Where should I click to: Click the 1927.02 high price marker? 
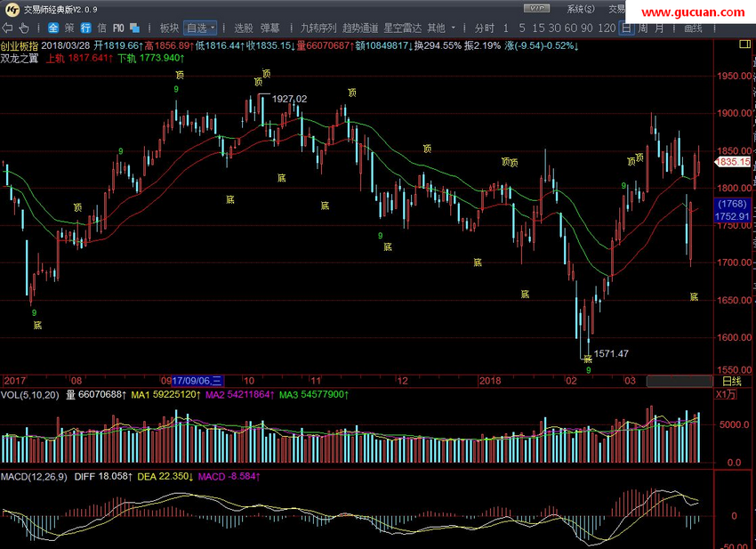click(x=289, y=99)
